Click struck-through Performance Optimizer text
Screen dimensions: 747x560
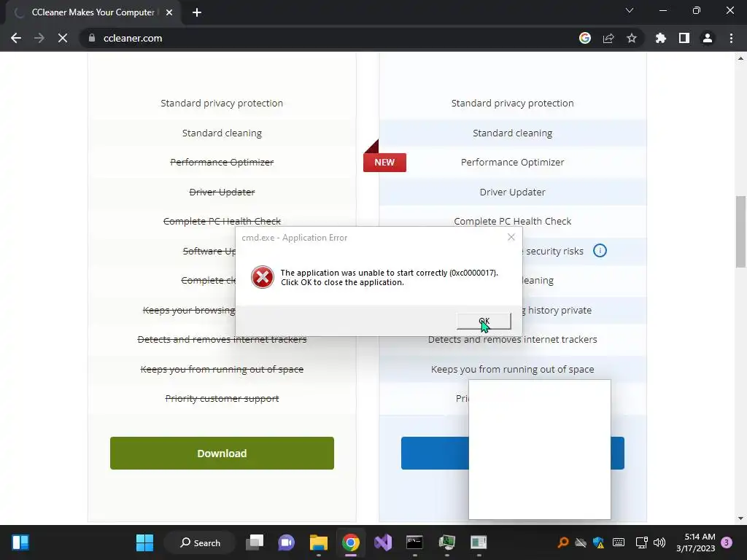[x=222, y=162]
